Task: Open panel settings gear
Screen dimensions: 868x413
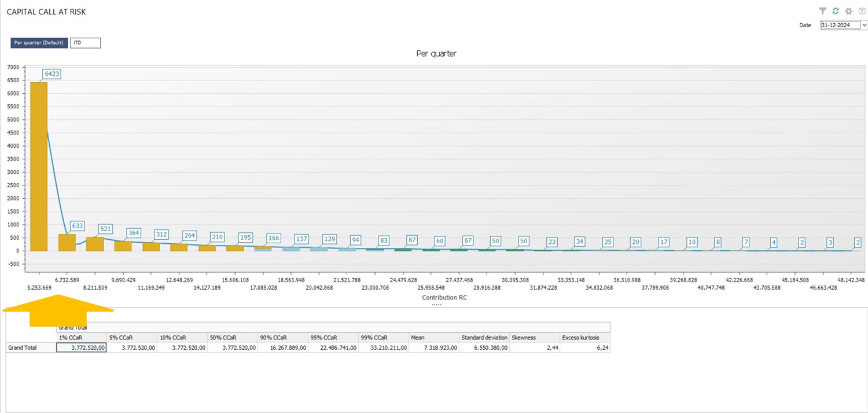Action: tap(849, 11)
